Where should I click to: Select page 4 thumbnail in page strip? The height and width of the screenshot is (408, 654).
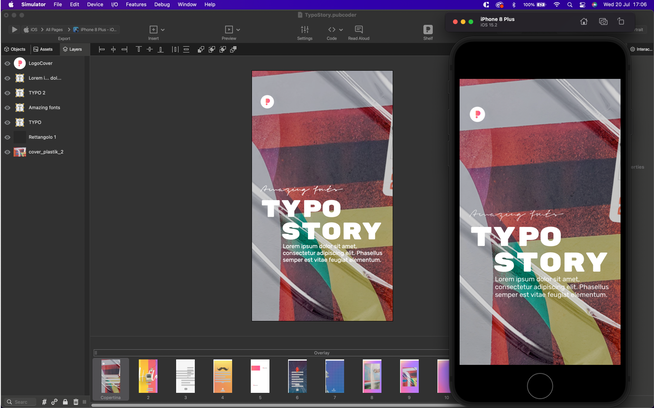point(222,376)
